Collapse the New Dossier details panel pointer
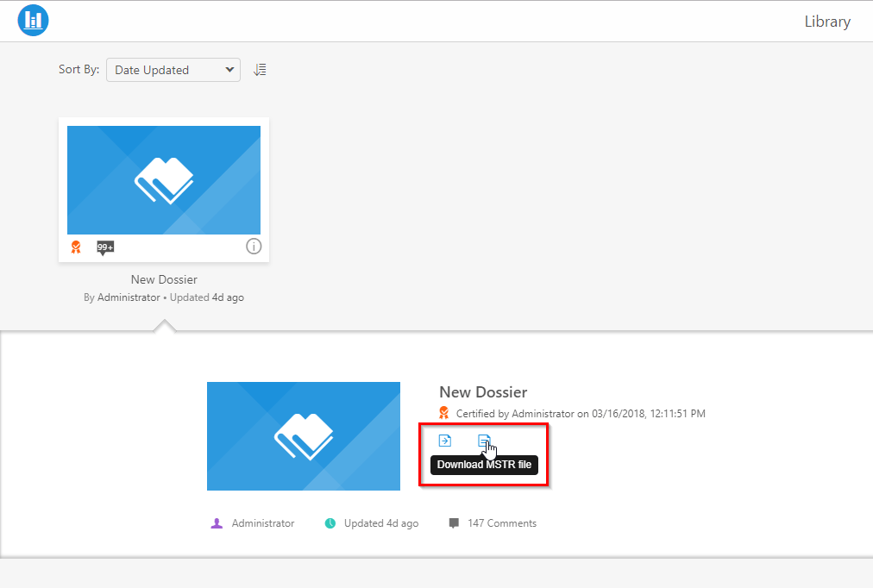Screen dimensions: 873x588 click(164, 326)
